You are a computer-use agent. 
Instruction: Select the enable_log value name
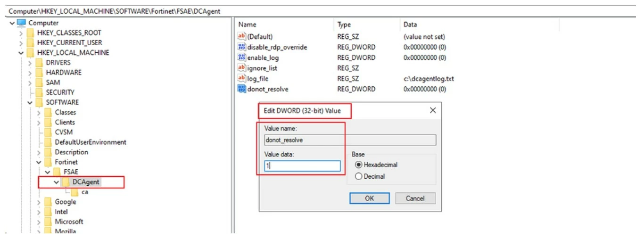(x=263, y=58)
